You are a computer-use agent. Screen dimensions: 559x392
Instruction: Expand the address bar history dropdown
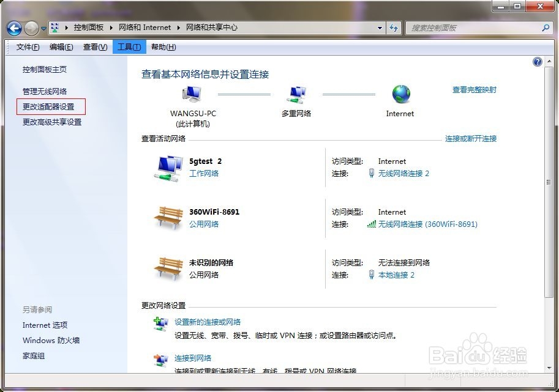point(380,28)
